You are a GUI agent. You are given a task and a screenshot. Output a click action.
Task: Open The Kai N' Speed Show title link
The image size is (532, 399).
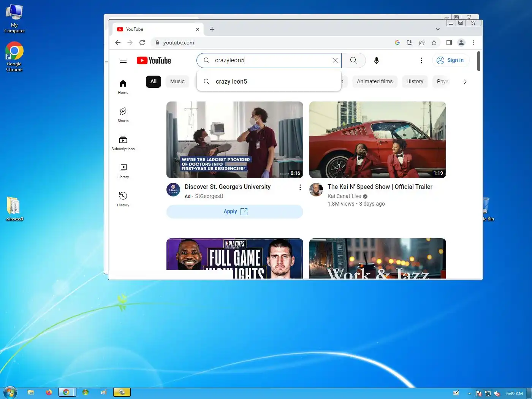coord(380,187)
